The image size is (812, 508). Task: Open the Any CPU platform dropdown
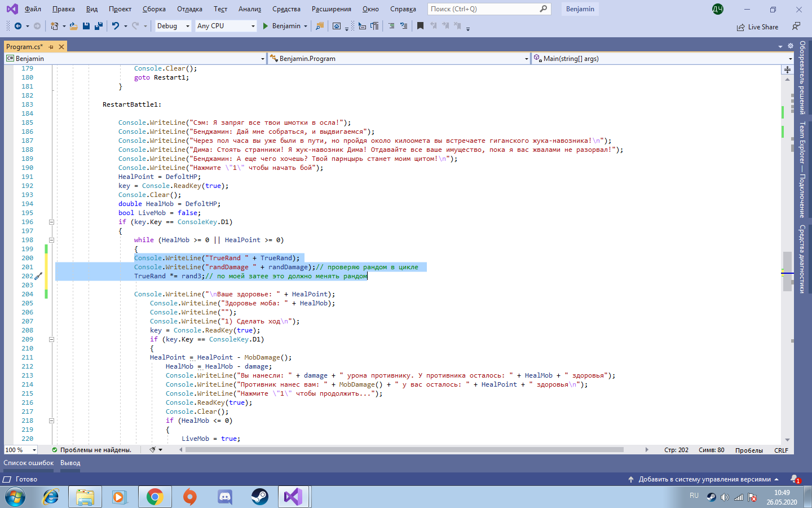point(226,26)
